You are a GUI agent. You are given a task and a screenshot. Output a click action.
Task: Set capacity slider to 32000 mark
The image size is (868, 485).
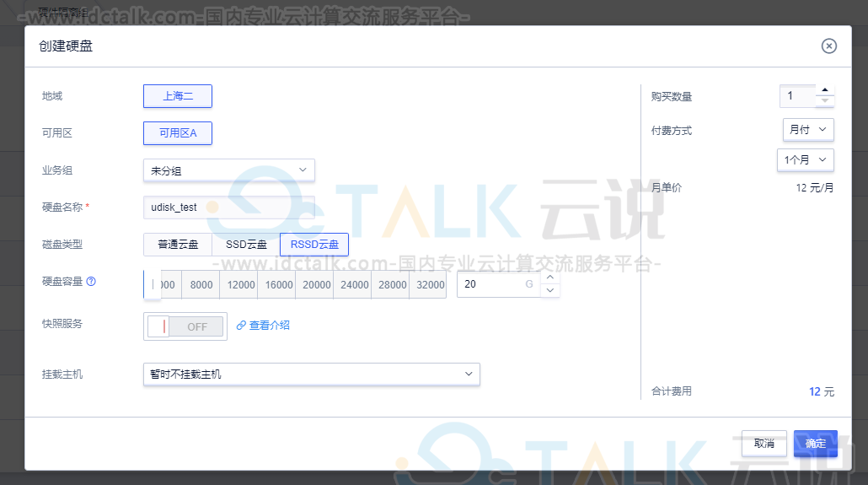point(430,284)
